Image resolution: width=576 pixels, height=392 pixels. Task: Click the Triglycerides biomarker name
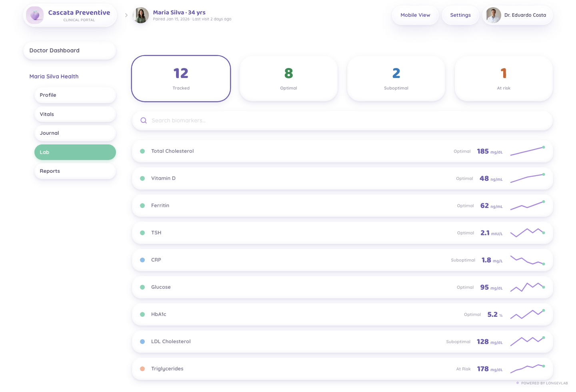point(167,369)
